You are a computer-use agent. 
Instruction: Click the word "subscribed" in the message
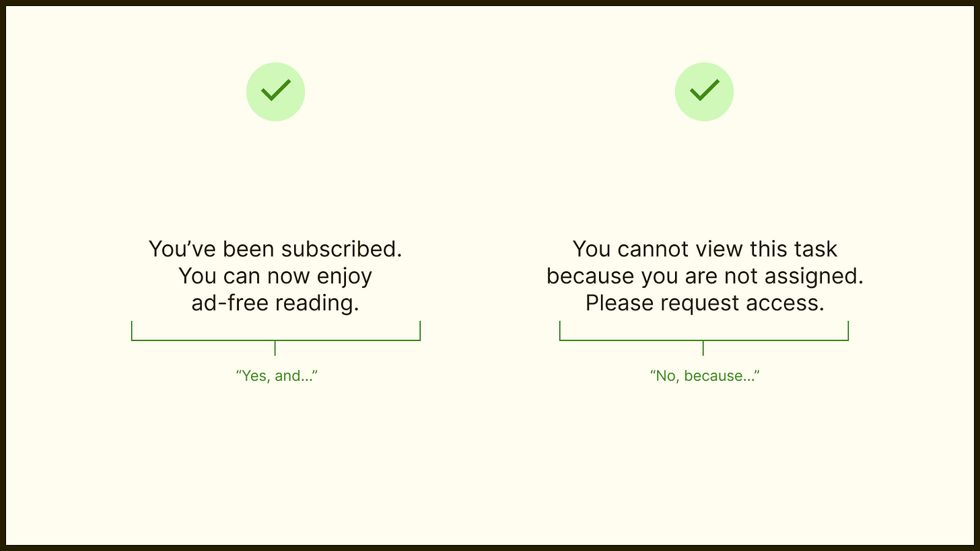coord(342,249)
